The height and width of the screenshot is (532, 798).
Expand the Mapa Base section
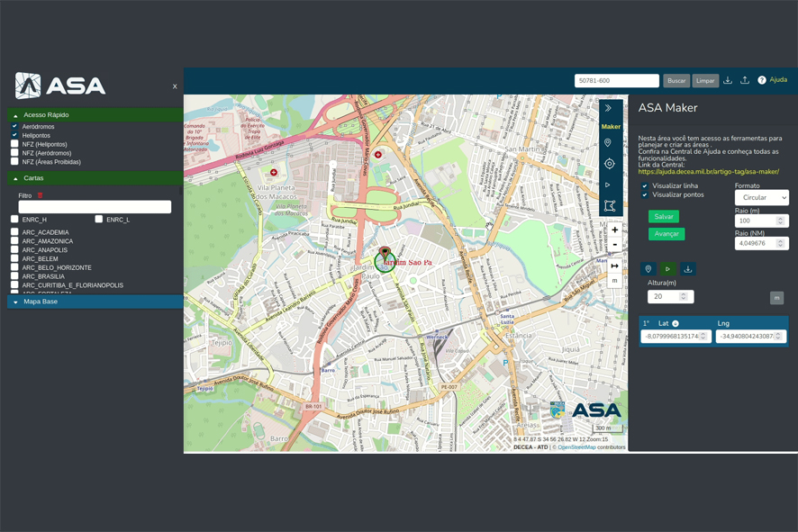[x=95, y=302]
